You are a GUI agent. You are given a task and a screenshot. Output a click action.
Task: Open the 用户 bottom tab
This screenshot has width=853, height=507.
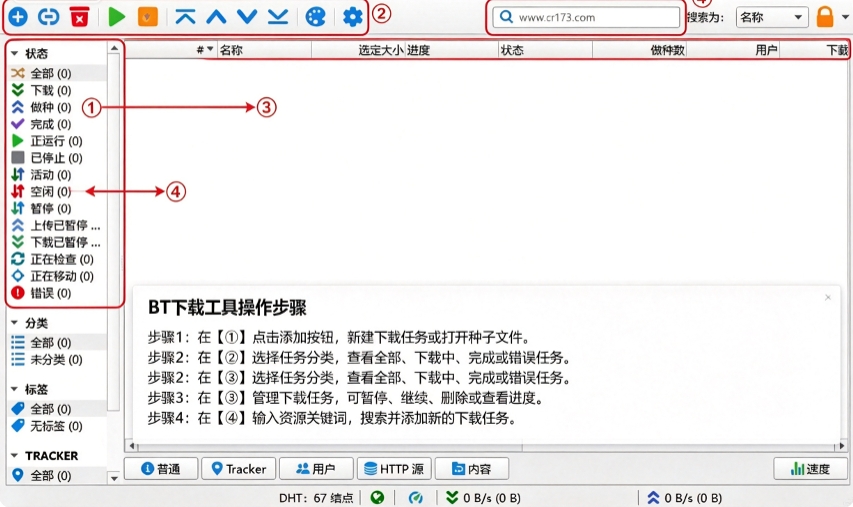point(316,468)
